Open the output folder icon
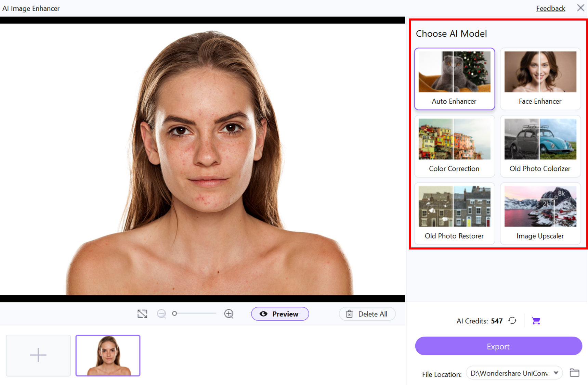The height and width of the screenshot is (385, 588). coord(575,373)
